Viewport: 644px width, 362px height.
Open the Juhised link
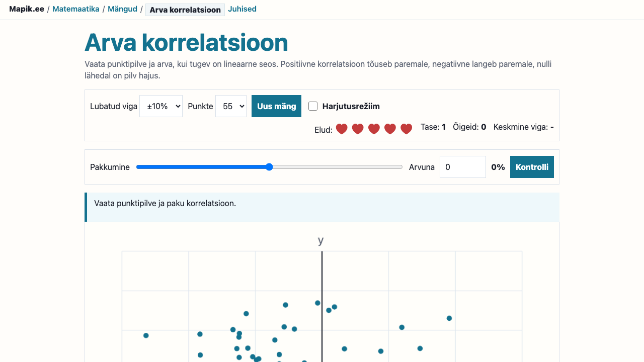pyautogui.click(x=242, y=9)
